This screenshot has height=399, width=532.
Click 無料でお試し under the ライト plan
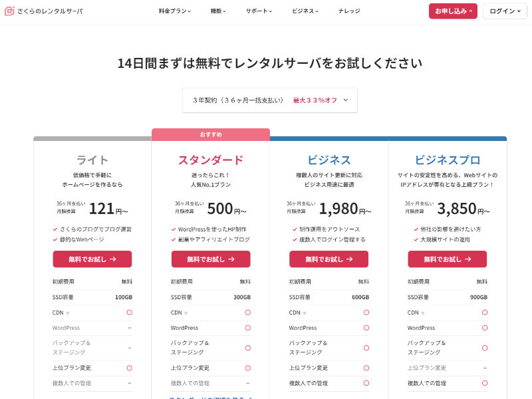coord(92,259)
